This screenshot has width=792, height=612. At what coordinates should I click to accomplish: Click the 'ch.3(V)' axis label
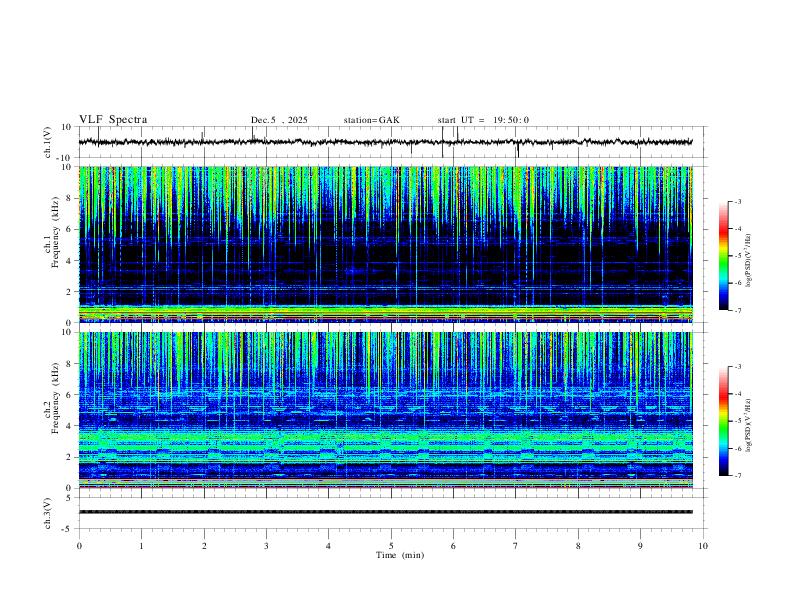pyautogui.click(x=48, y=514)
